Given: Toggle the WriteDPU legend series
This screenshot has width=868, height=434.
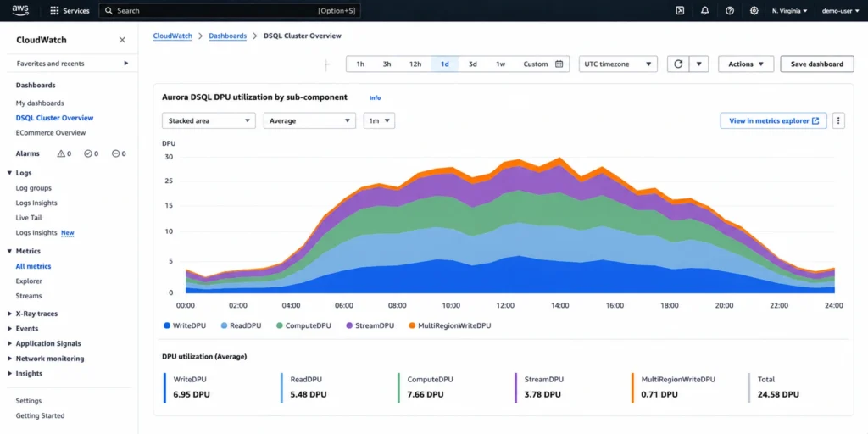Looking at the screenshot, I should (185, 325).
